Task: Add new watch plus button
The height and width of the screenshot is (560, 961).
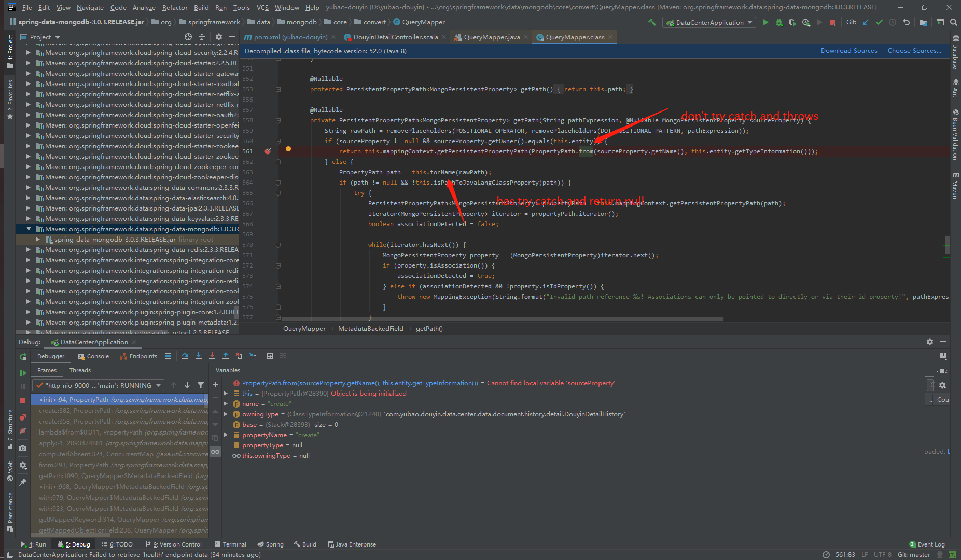Action: point(215,384)
